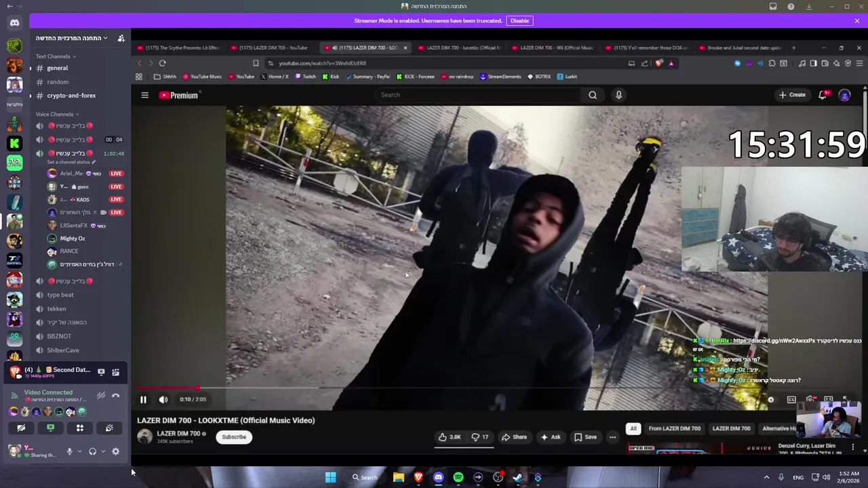Toggle Discord noise suppression
The height and width of the screenshot is (488, 868).
click(x=101, y=395)
